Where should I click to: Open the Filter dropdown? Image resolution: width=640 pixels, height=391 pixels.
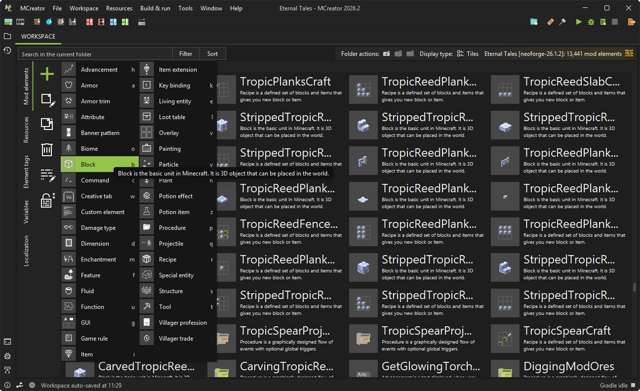[x=186, y=54]
